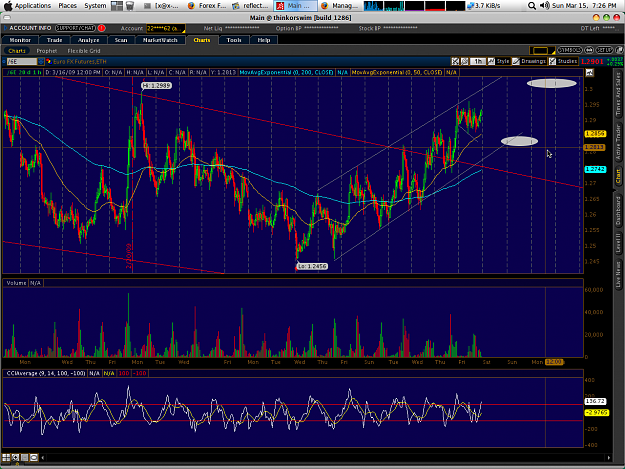Click the SYMBOLS pill button
The height and width of the screenshot is (469, 625).
tap(570, 50)
